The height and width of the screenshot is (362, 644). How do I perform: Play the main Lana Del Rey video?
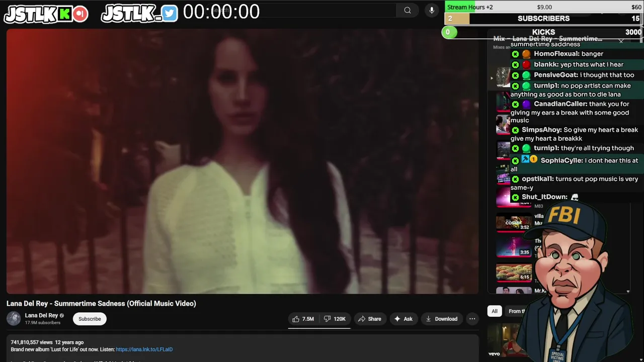click(243, 161)
